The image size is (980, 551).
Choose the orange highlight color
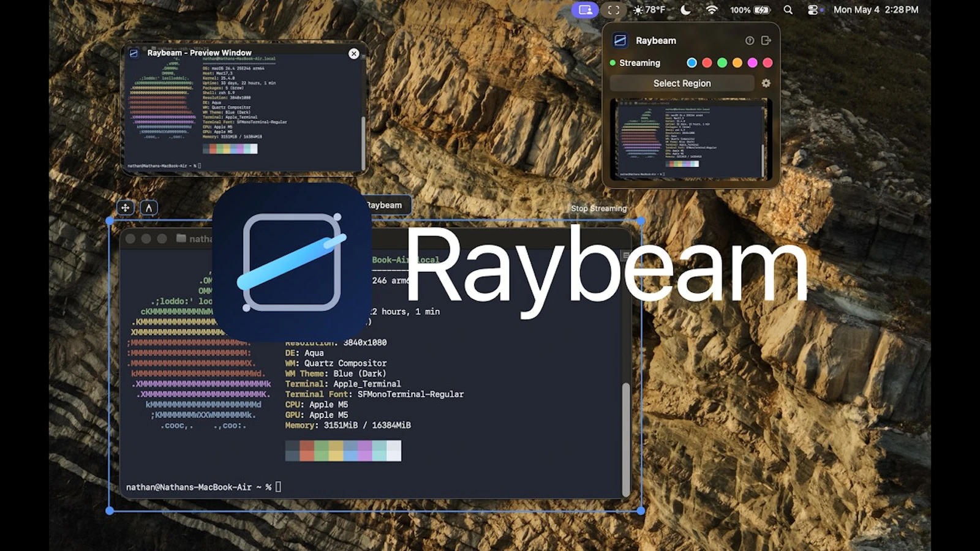pos(737,62)
